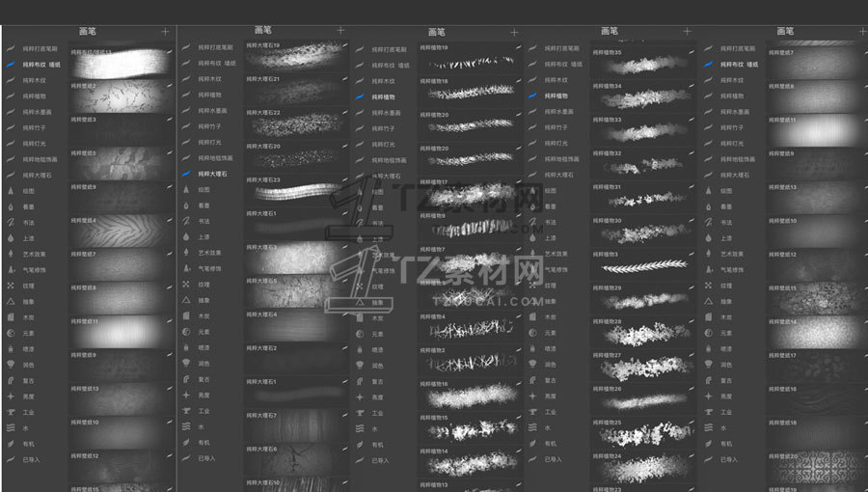The height and width of the screenshot is (492, 868).
Task: Pick the 抽象 triangle icon in the leftmost panel
Action: [11, 302]
